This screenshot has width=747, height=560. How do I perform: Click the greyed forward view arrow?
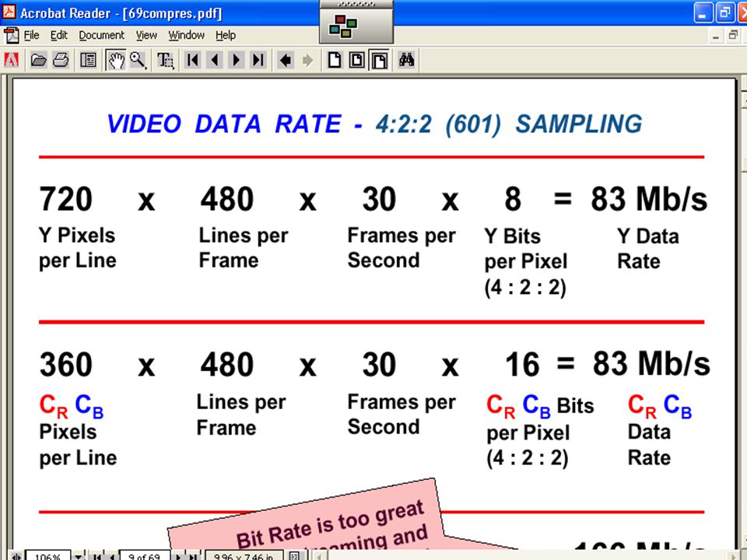(308, 60)
